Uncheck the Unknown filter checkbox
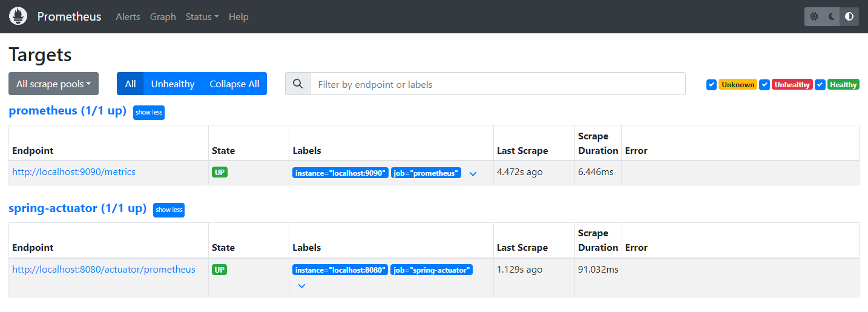 point(711,85)
